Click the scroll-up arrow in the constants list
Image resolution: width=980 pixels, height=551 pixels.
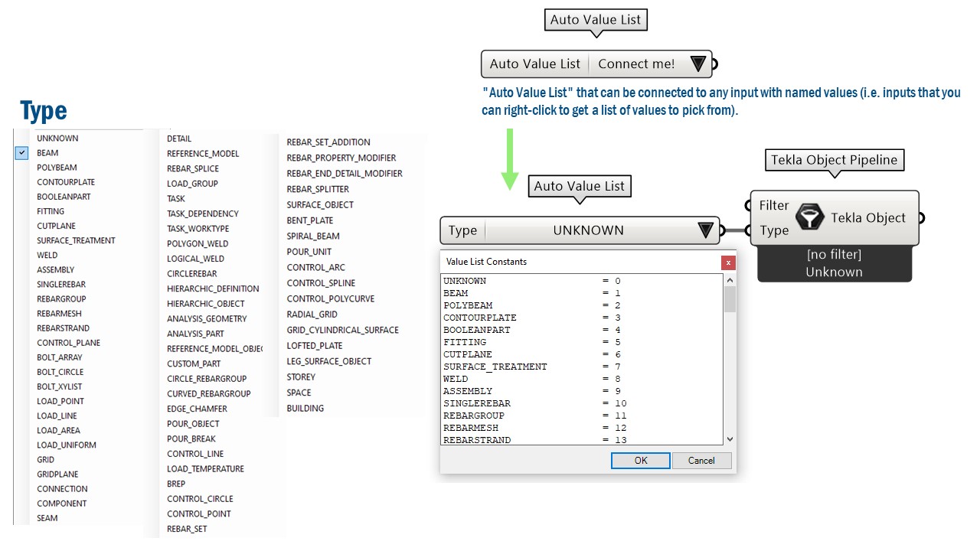[730, 280]
